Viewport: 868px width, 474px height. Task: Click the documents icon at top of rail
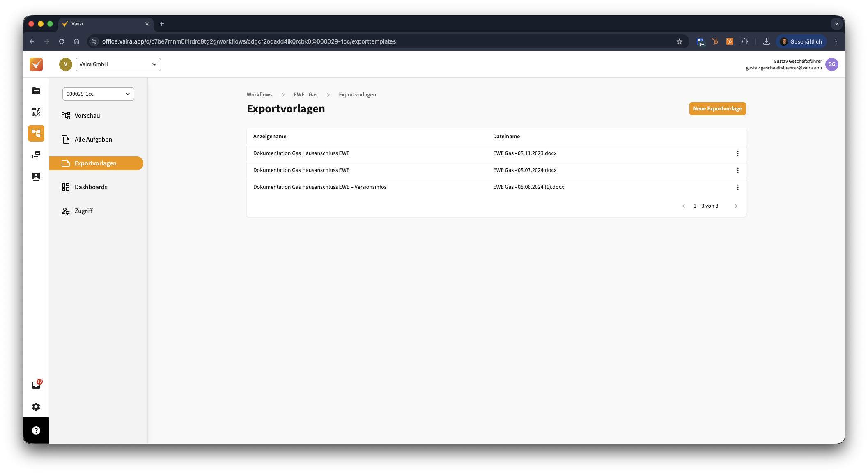(x=36, y=91)
